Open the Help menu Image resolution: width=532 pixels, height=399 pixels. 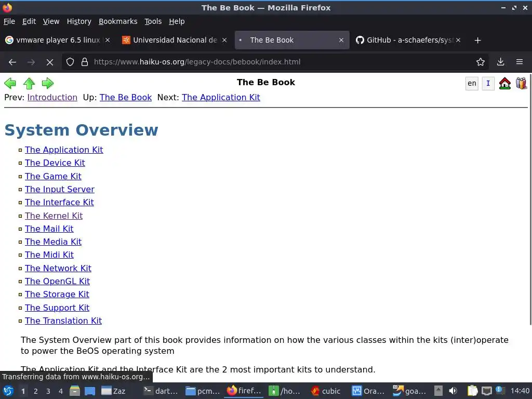click(x=177, y=21)
